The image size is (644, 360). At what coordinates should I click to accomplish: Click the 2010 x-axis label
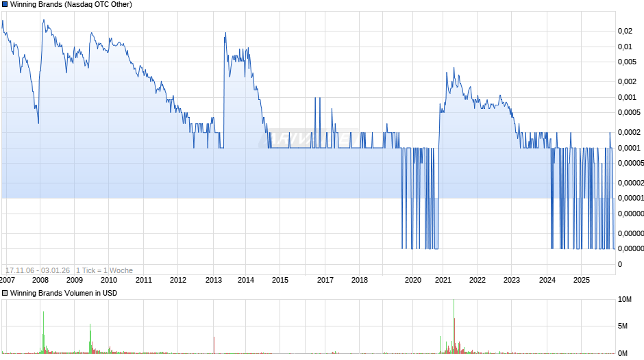click(109, 280)
